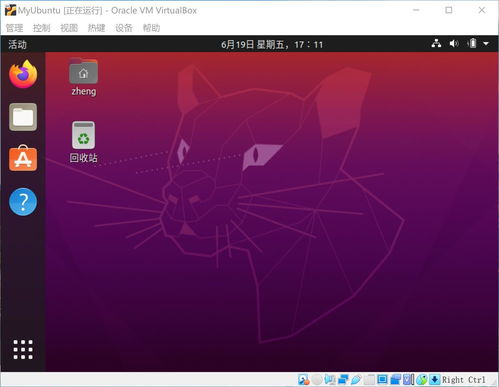Click the hard disk activity status icon
Viewport: 499px width, 387px height.
[x=304, y=380]
